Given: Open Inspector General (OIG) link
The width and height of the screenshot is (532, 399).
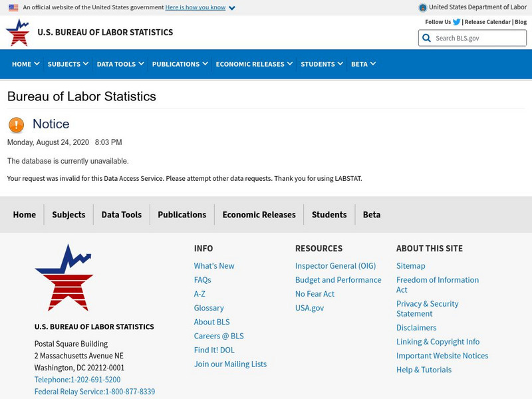Looking at the screenshot, I should pos(336,266).
